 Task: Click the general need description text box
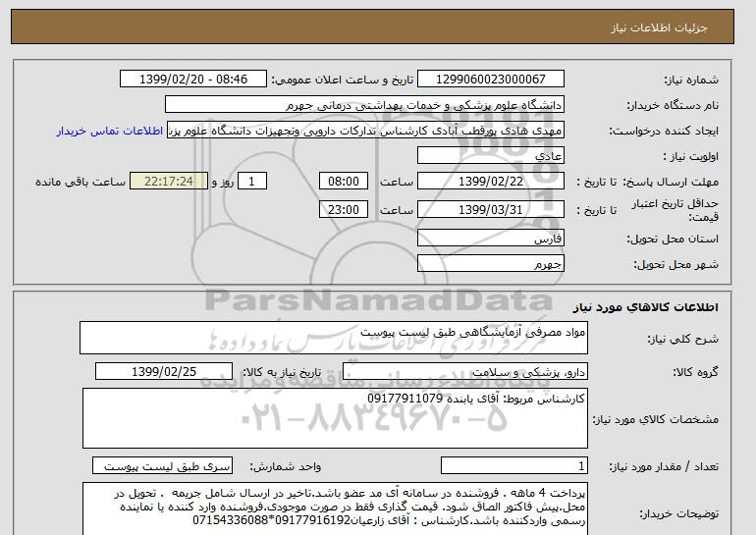pyautogui.click(x=334, y=338)
